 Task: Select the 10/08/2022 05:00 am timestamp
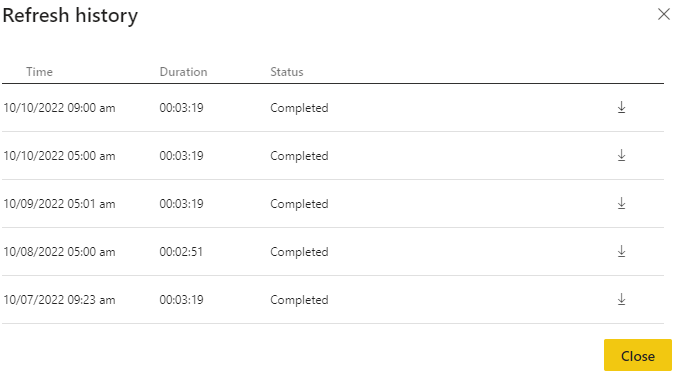(x=59, y=252)
